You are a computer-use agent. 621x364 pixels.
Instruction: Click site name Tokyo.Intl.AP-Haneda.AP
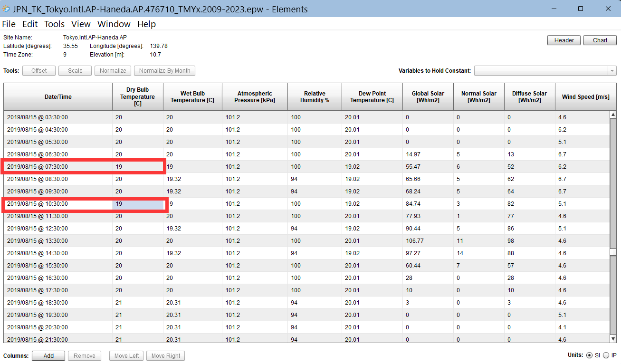(95, 37)
